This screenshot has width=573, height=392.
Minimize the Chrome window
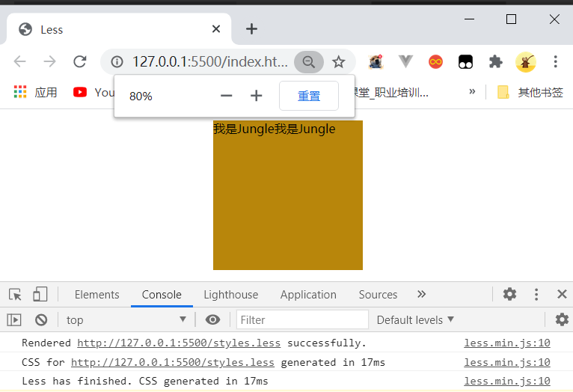tap(469, 19)
